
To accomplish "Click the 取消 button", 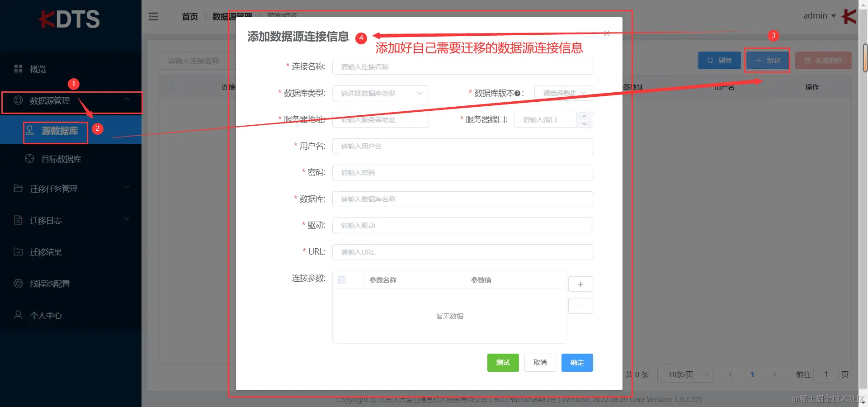I will (x=540, y=362).
